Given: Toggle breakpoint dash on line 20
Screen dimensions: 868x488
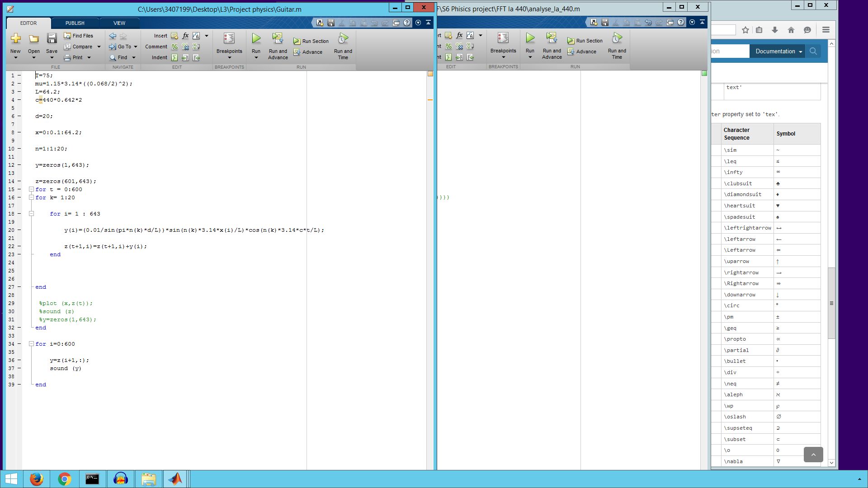Looking at the screenshot, I should point(19,230).
